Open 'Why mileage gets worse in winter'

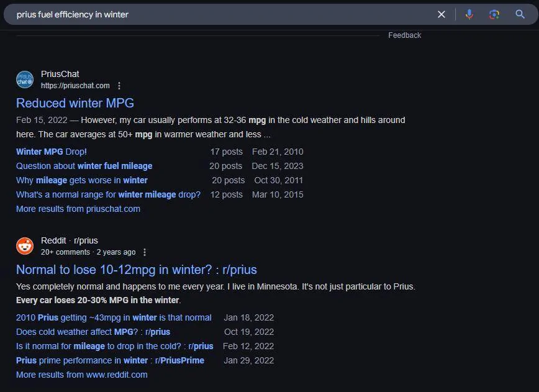pos(82,180)
